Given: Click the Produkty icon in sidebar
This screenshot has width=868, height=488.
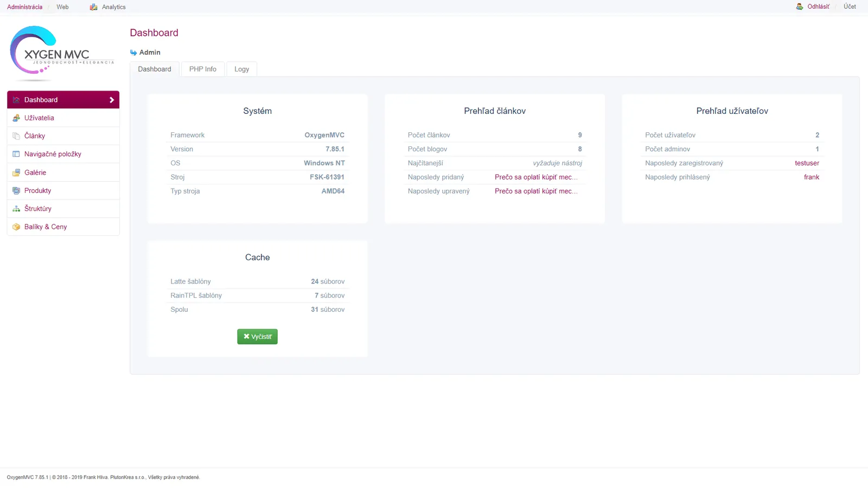Looking at the screenshot, I should click(x=16, y=191).
